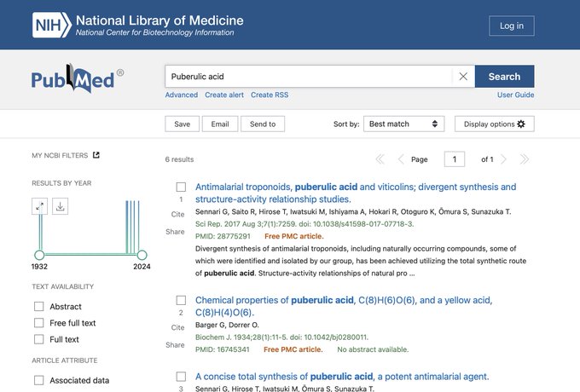
Task: Open My NCBI Filters external link icon
Action: [x=96, y=155]
